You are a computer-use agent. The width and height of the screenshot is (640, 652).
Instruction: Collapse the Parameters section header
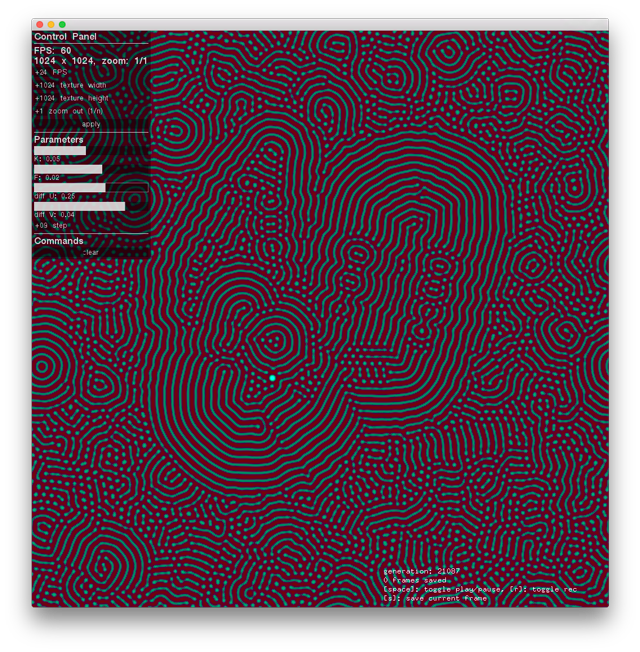(x=59, y=140)
